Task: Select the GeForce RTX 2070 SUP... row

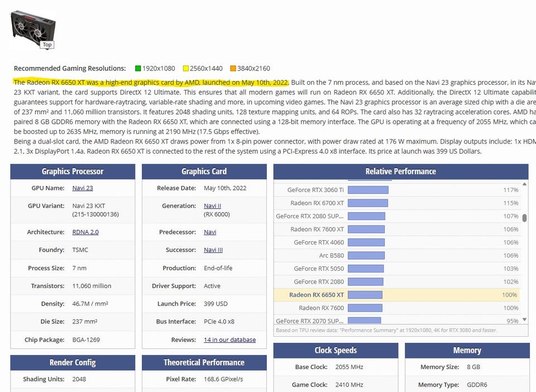Action: (396, 319)
